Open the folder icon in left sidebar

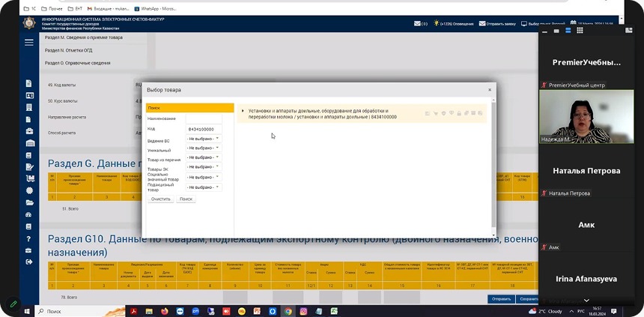29,202
